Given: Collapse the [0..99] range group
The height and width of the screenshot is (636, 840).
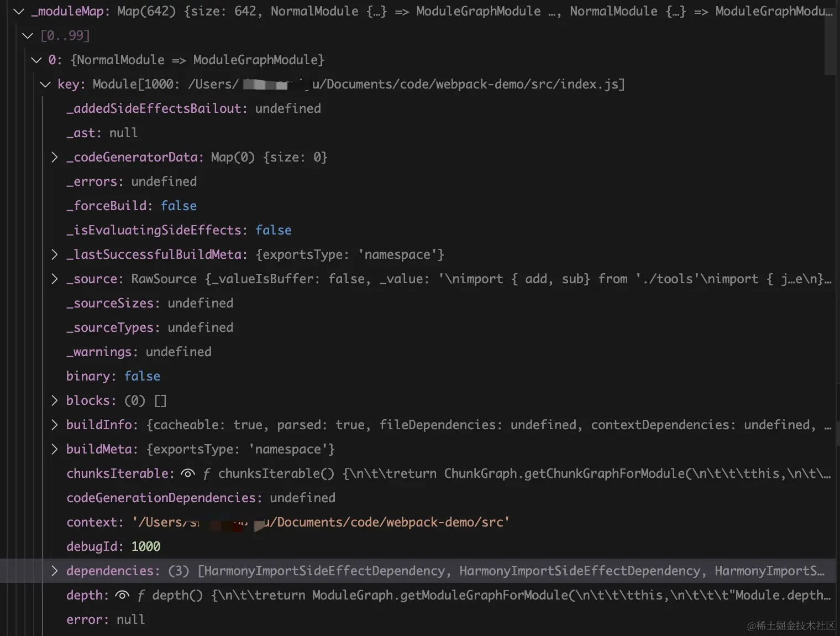Looking at the screenshot, I should 28,35.
